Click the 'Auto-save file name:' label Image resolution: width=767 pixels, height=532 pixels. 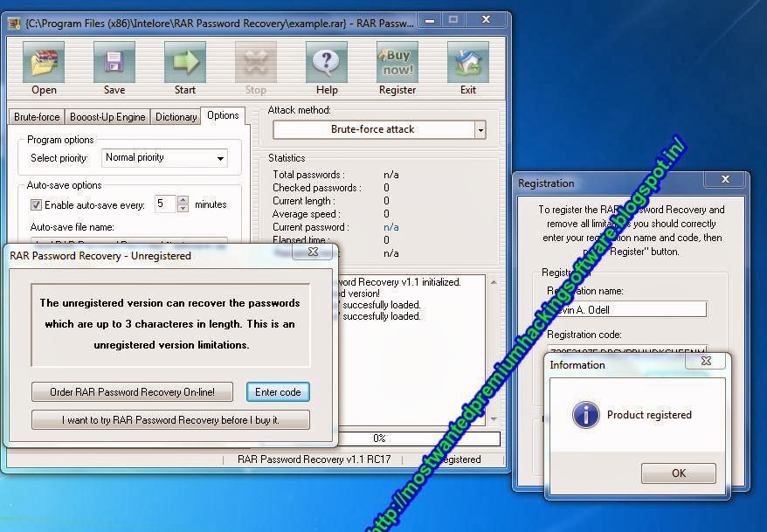coord(72,227)
